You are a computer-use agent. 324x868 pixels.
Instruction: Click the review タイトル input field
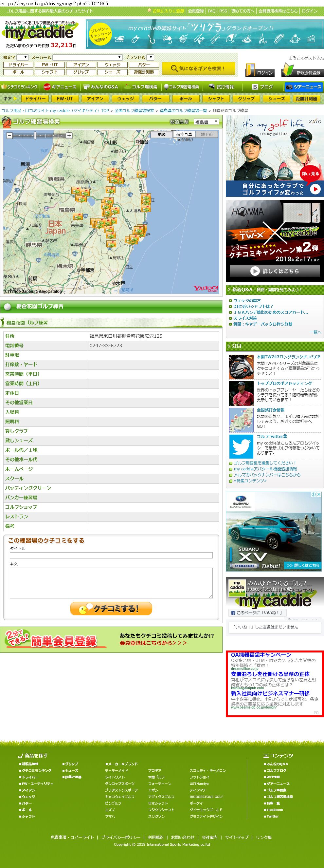pyautogui.click(x=111, y=555)
